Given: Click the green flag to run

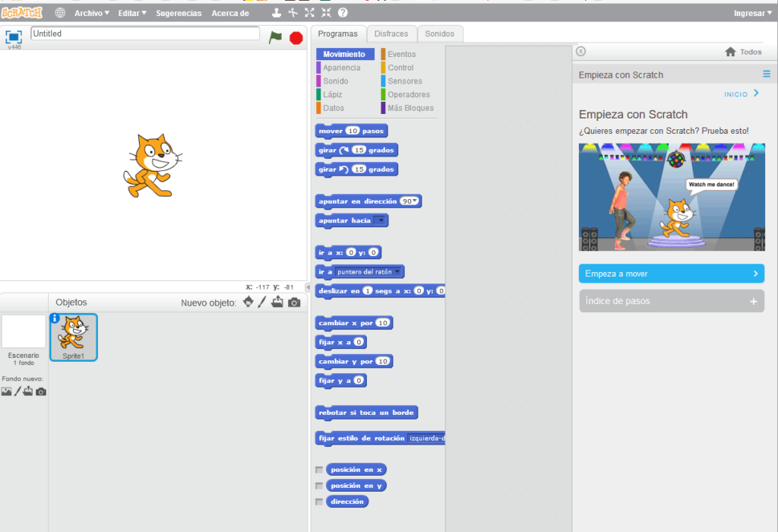Looking at the screenshot, I should [275, 36].
